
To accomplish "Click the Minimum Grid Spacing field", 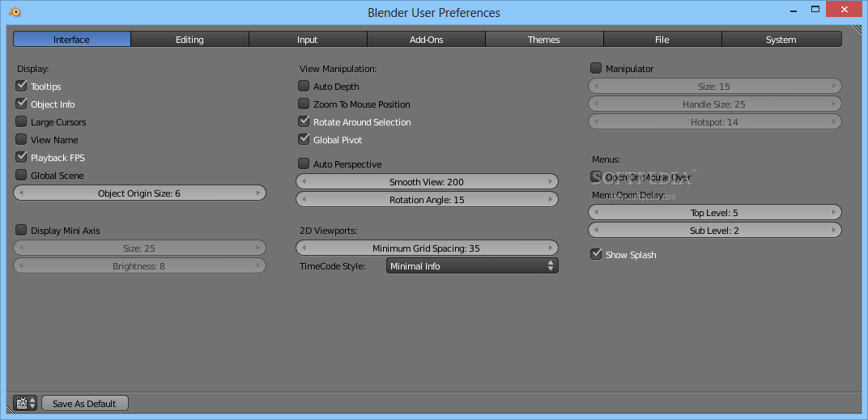I will (427, 248).
